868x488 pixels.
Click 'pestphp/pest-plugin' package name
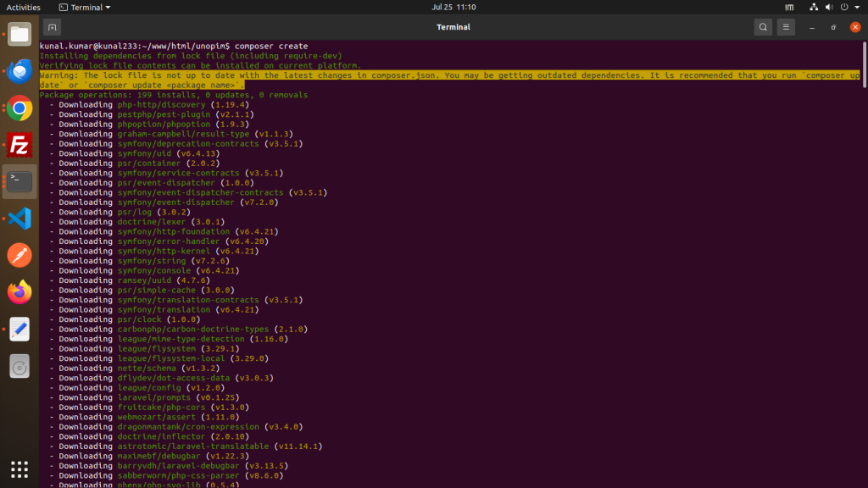coord(164,114)
